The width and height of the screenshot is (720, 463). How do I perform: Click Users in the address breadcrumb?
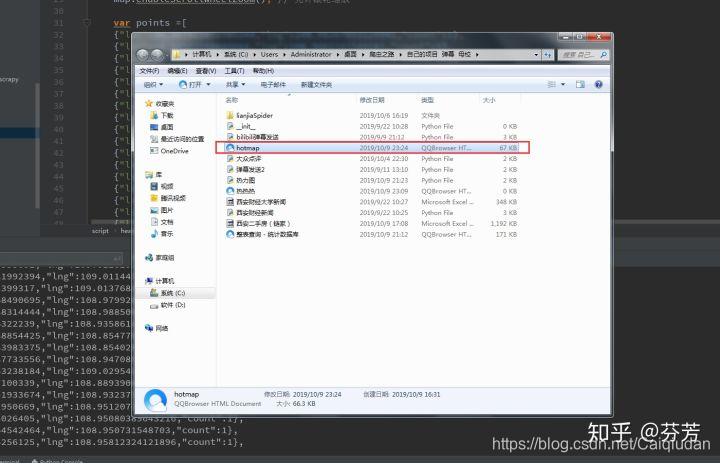[270, 55]
